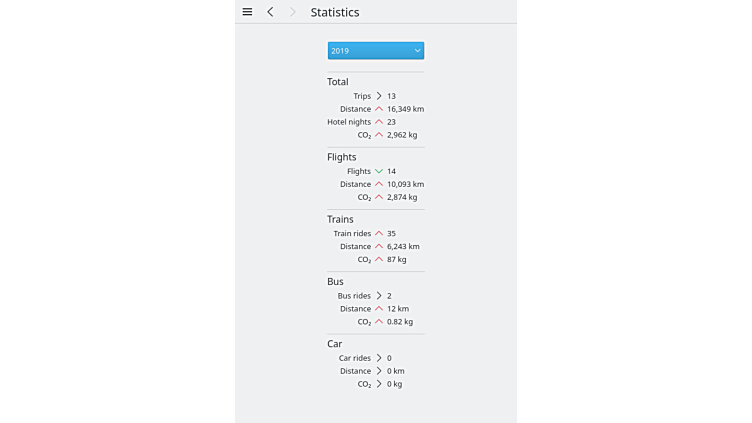Click the dropdown arrow in year selector
752x423 pixels.
(417, 50)
